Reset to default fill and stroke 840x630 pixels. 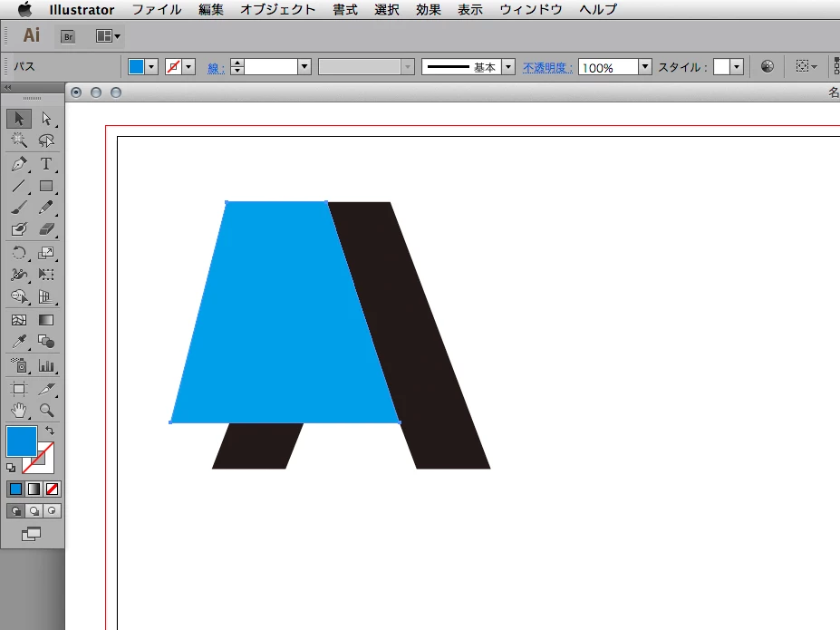11,468
